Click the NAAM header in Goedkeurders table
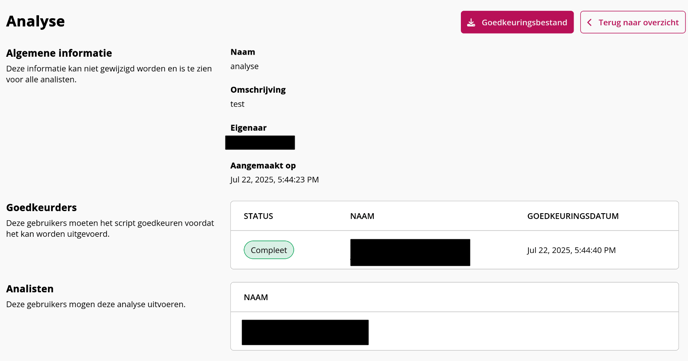Image resolution: width=688 pixels, height=361 pixels. click(362, 216)
